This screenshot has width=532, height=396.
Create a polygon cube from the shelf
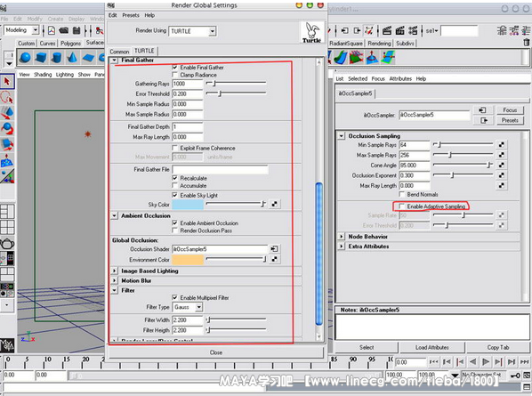tap(41, 57)
